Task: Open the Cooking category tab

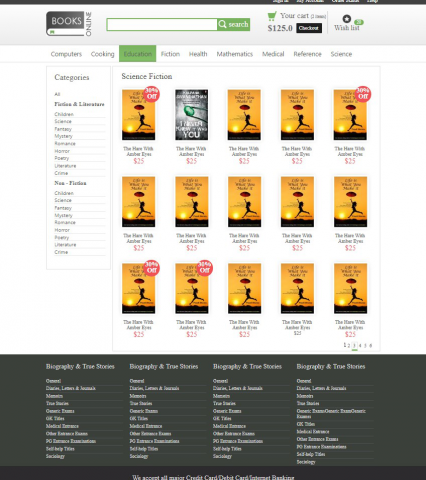Action: (102, 54)
